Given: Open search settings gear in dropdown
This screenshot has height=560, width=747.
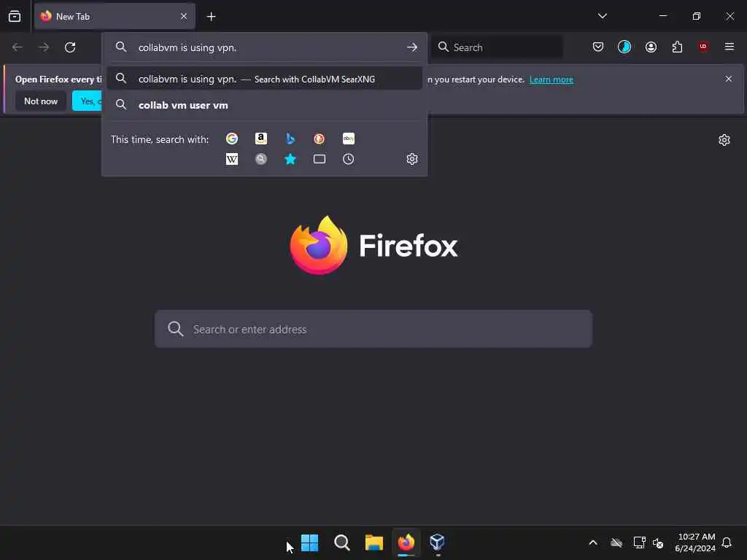Looking at the screenshot, I should pos(412,159).
